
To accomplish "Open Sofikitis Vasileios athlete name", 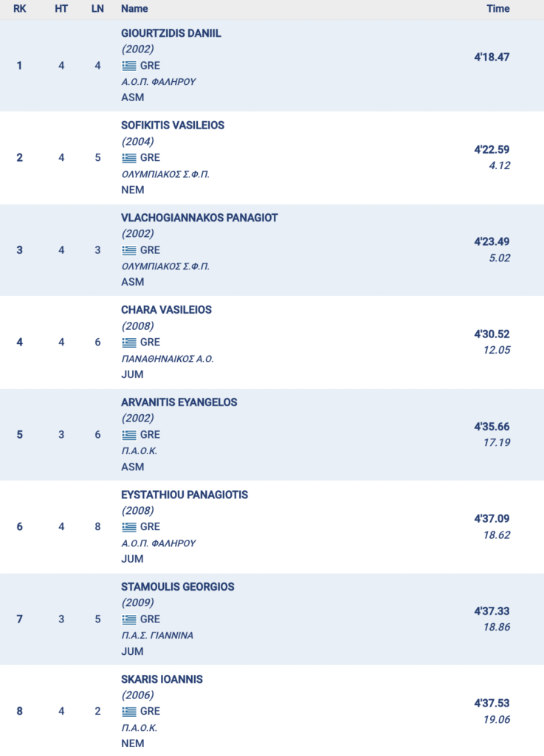I will (172, 126).
